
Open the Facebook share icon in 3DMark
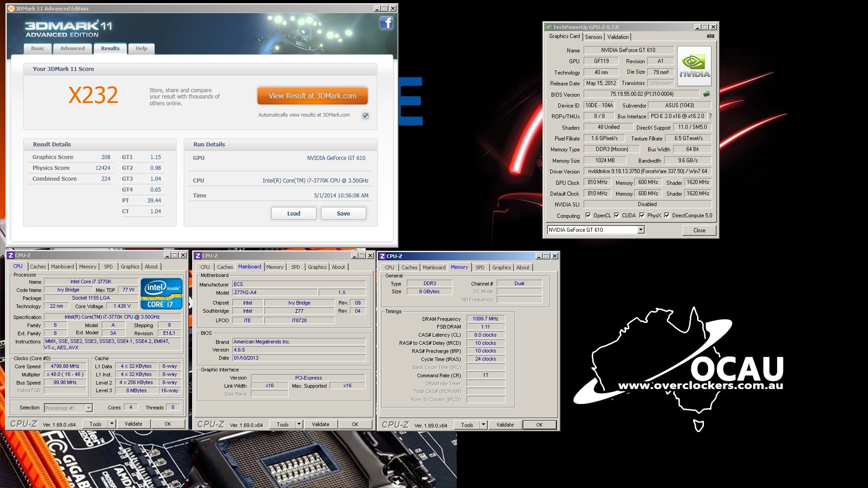[x=386, y=23]
